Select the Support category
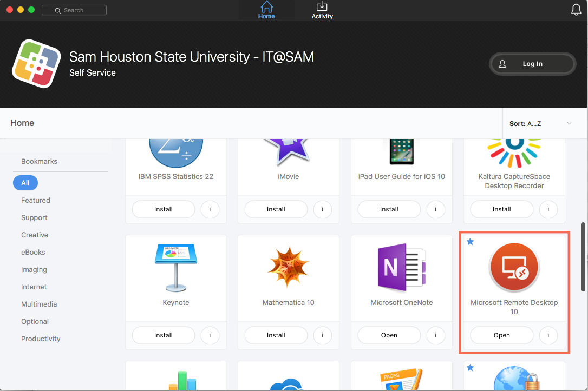 [x=34, y=217]
